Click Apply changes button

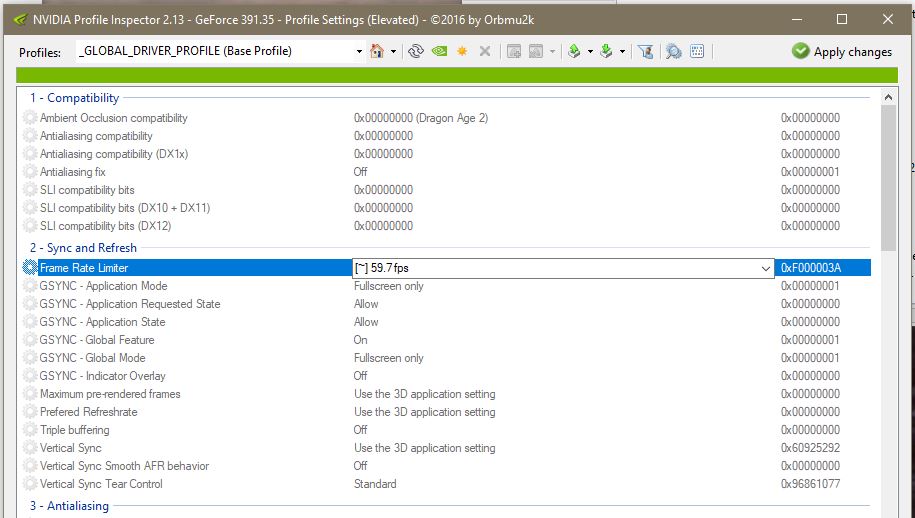(842, 51)
